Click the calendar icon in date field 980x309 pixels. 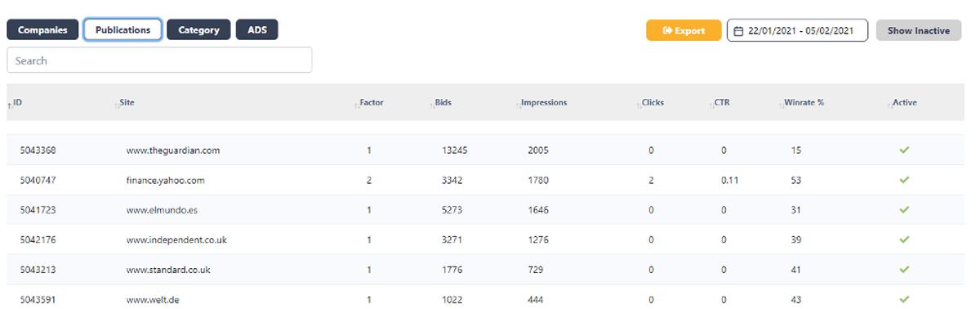coord(738,31)
